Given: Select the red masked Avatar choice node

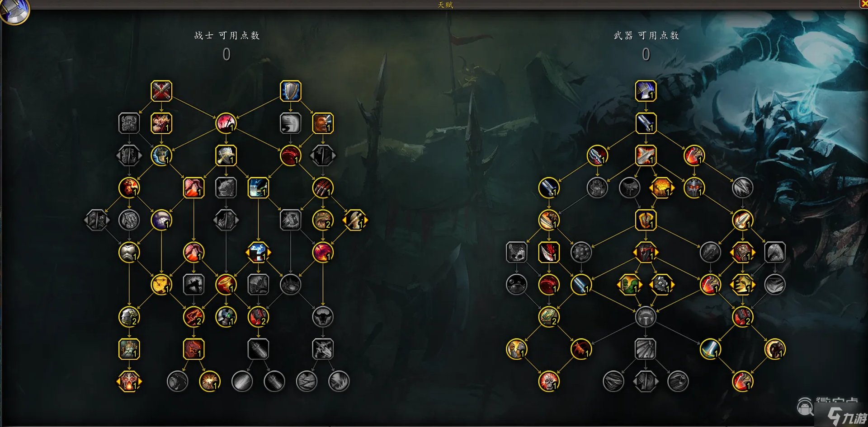Looking at the screenshot, I should coord(129,381).
